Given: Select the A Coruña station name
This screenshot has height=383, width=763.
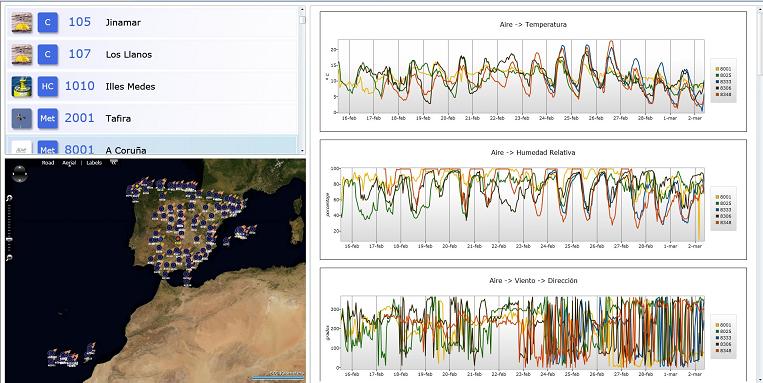Looking at the screenshot, I should click(x=126, y=150).
